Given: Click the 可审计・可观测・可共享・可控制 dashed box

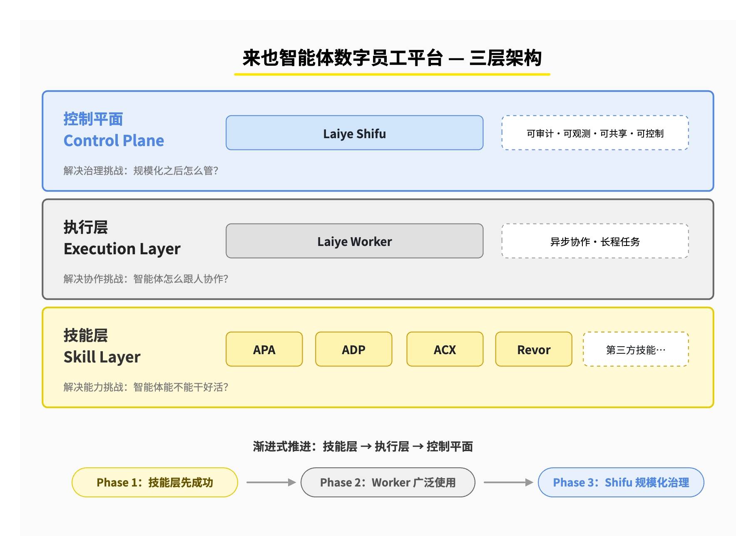Looking at the screenshot, I should point(595,133).
